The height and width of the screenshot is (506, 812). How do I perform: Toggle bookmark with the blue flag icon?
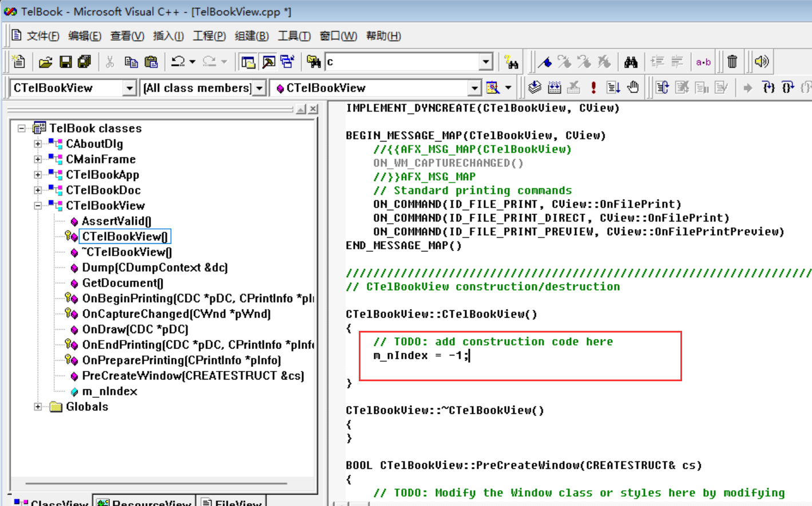(545, 62)
